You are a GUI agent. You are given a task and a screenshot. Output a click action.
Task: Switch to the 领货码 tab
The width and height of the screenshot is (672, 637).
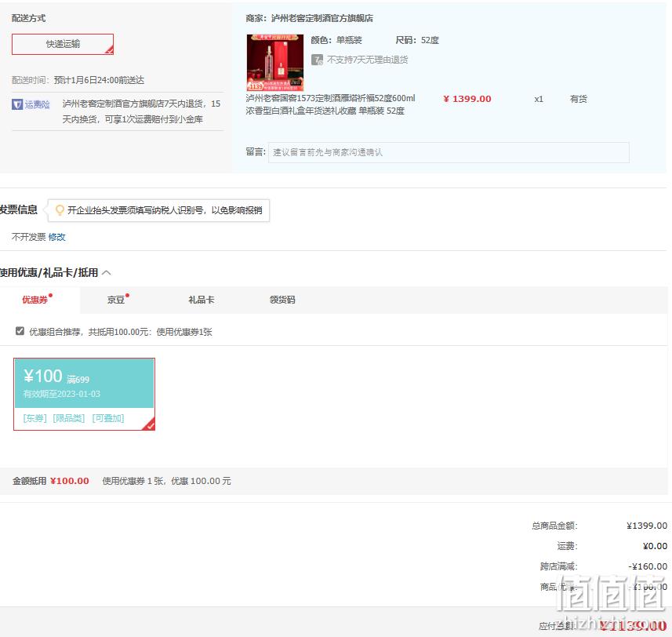tap(282, 300)
